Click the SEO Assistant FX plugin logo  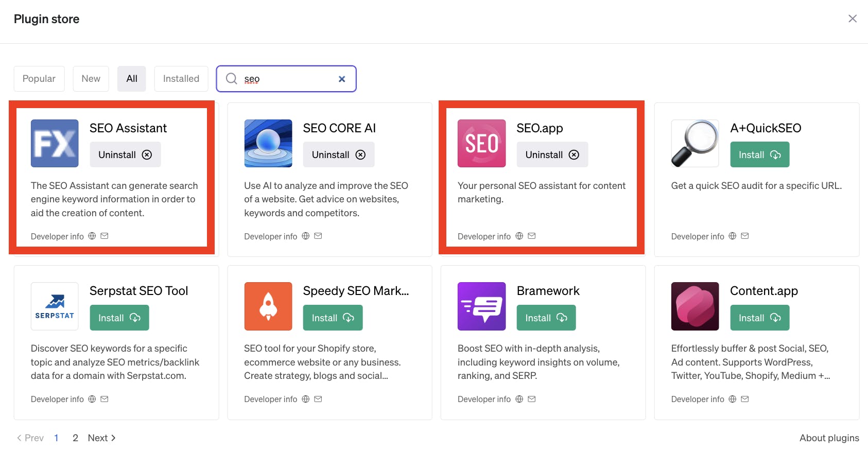[x=55, y=143]
